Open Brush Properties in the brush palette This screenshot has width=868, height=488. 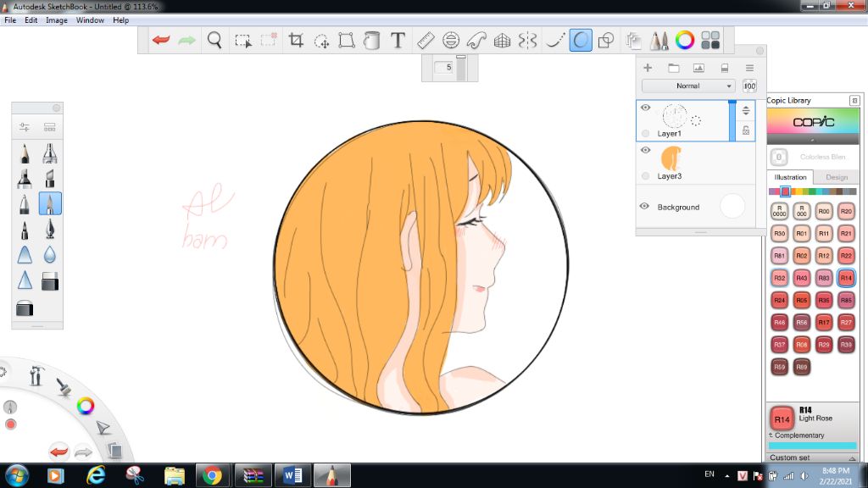pyautogui.click(x=25, y=127)
